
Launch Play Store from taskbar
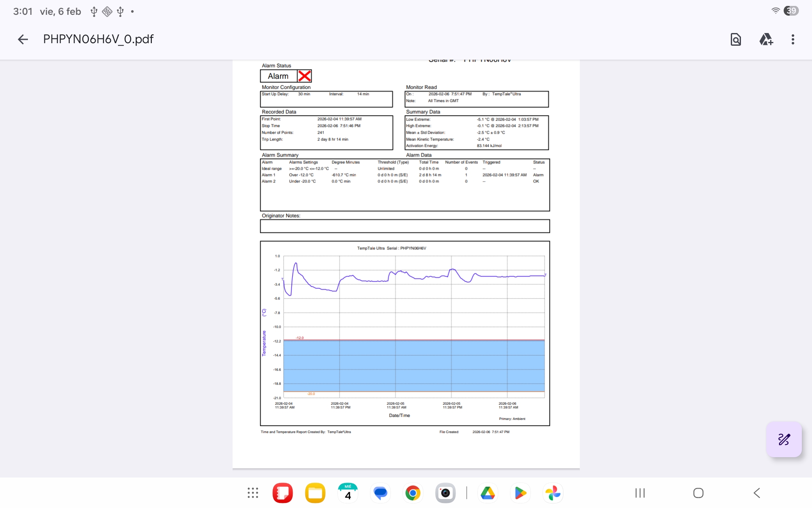pos(520,493)
